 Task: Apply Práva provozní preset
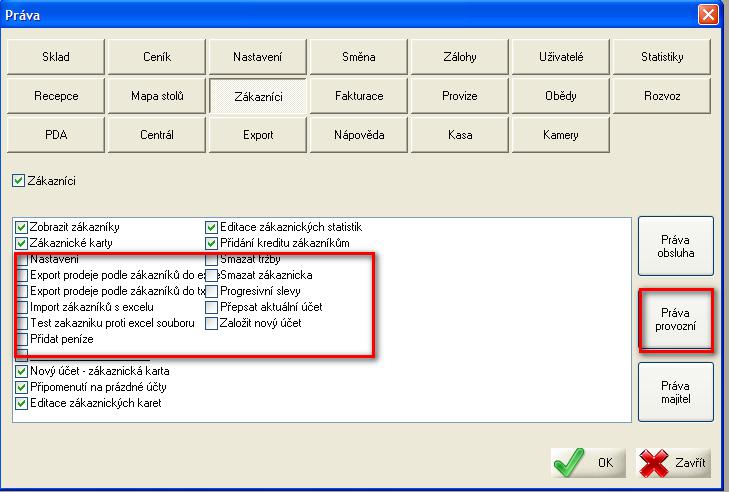point(676,320)
